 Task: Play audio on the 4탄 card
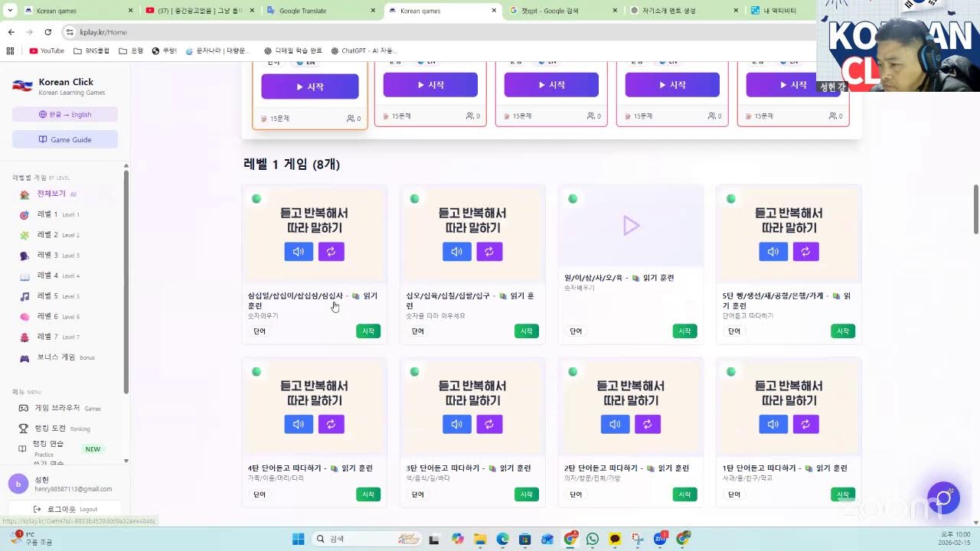[x=299, y=424]
